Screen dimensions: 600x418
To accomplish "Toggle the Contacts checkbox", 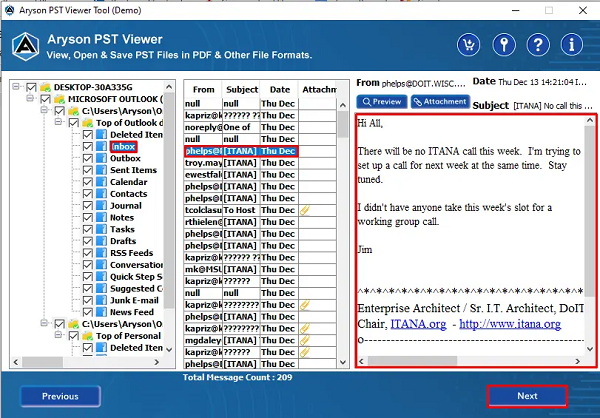I will point(88,194).
